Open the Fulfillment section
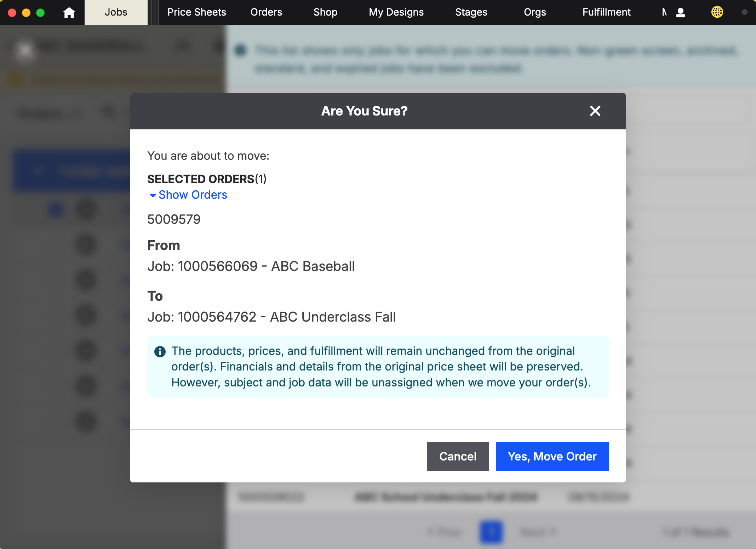Viewport: 756px width, 549px height. click(x=606, y=12)
